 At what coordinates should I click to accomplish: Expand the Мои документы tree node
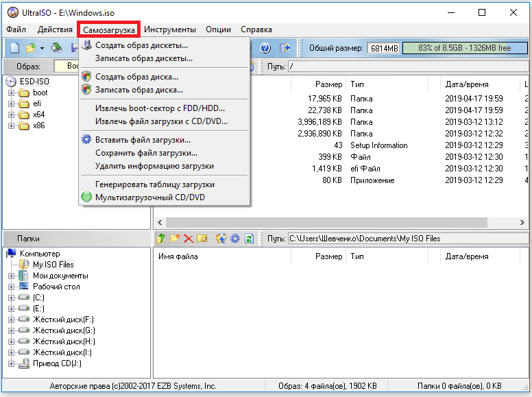tap(11, 276)
